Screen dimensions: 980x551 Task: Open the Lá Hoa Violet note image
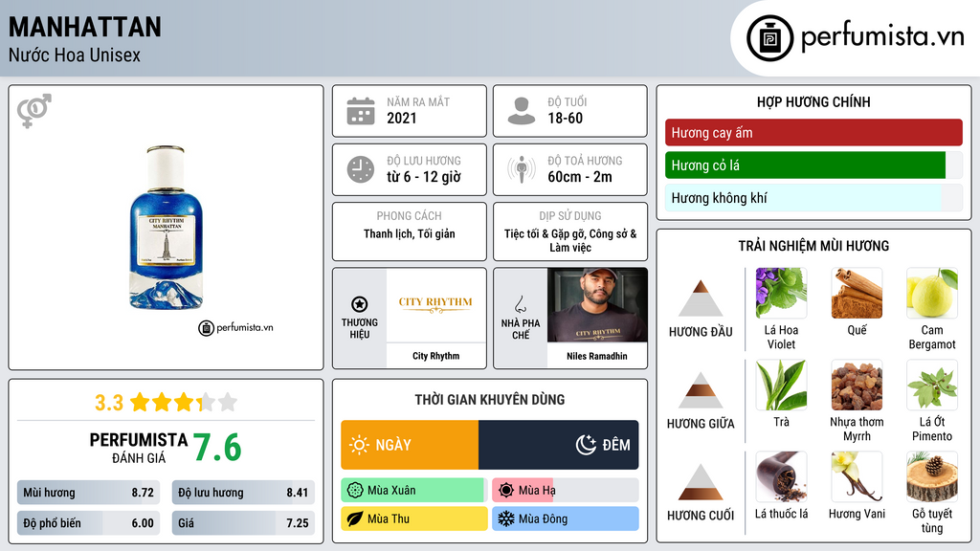point(781,293)
